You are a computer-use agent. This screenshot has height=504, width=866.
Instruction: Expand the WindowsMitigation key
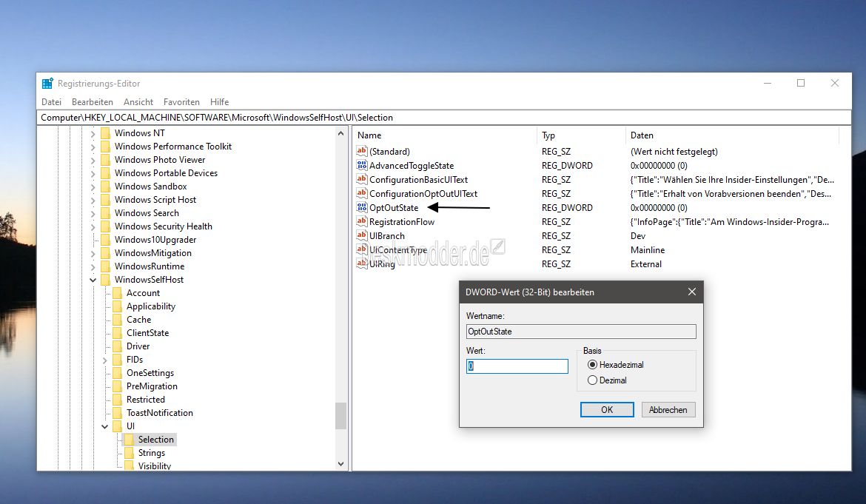(x=93, y=253)
